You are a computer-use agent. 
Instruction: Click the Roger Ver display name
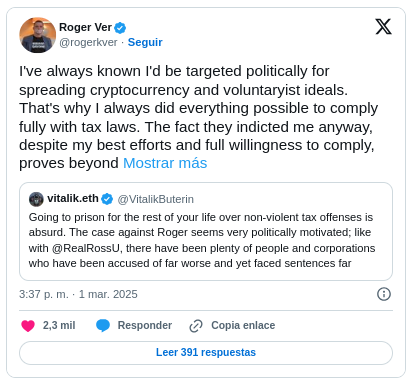85,27
